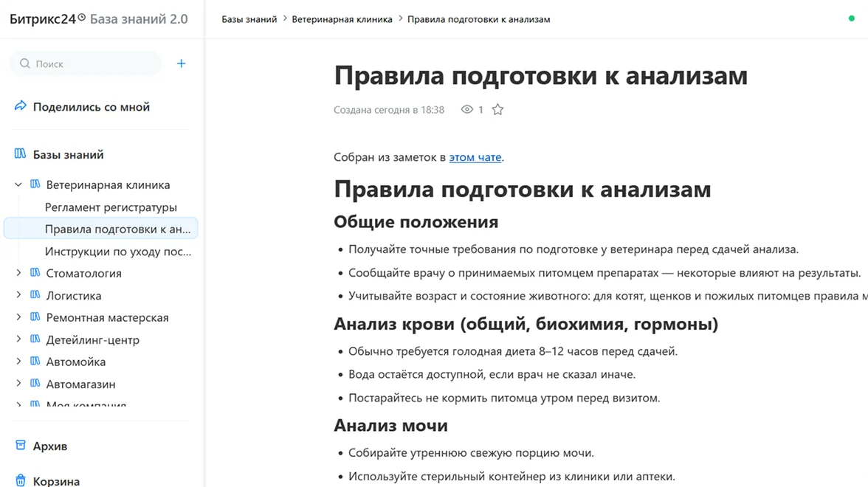Click 'Анализ крови (общий, биохимия, гормоны)' heading
The height and width of the screenshot is (487, 868).
[x=526, y=324]
